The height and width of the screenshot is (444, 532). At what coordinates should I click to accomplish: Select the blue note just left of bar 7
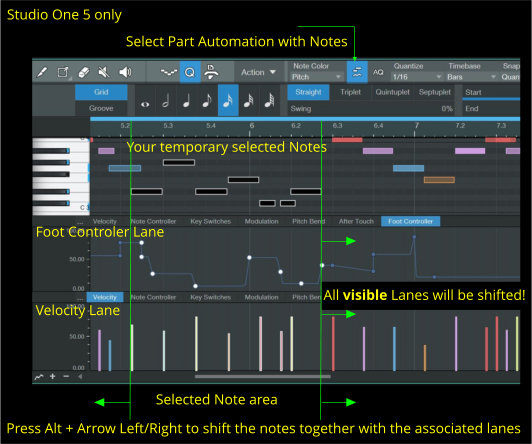pyautogui.click(x=408, y=168)
